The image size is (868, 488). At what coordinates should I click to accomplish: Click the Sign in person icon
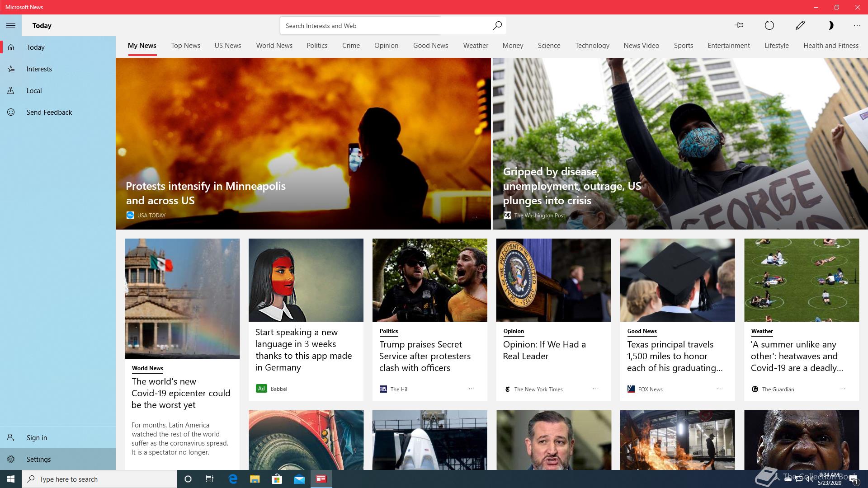coord(11,437)
